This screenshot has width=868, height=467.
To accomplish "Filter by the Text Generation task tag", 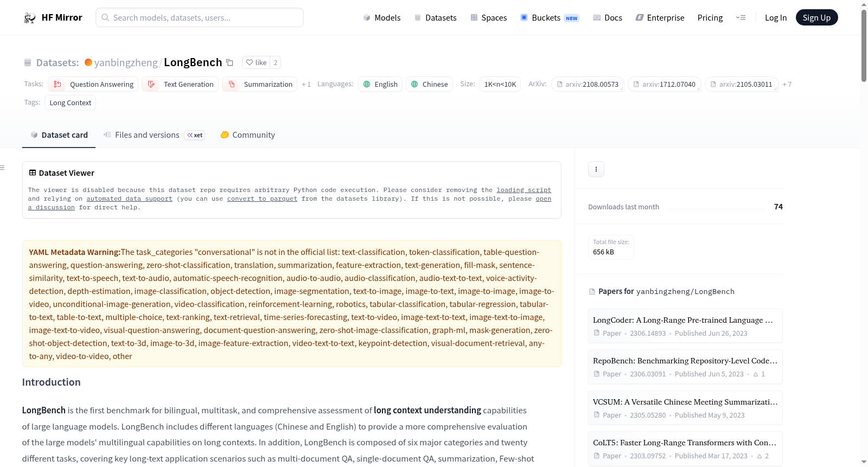I will 180,84.
